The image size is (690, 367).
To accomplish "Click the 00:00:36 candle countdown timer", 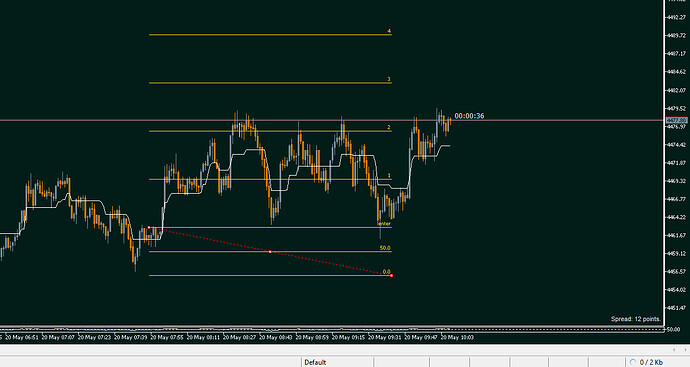I will coord(469,116).
